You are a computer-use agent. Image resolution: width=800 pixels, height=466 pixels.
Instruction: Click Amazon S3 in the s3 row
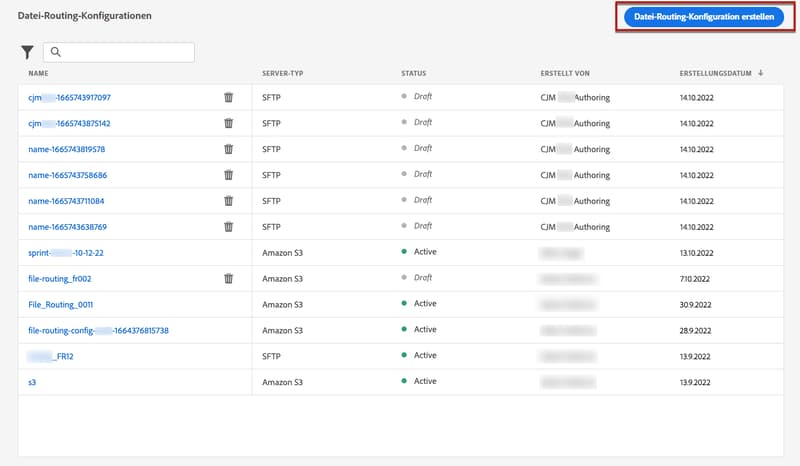[x=282, y=382]
